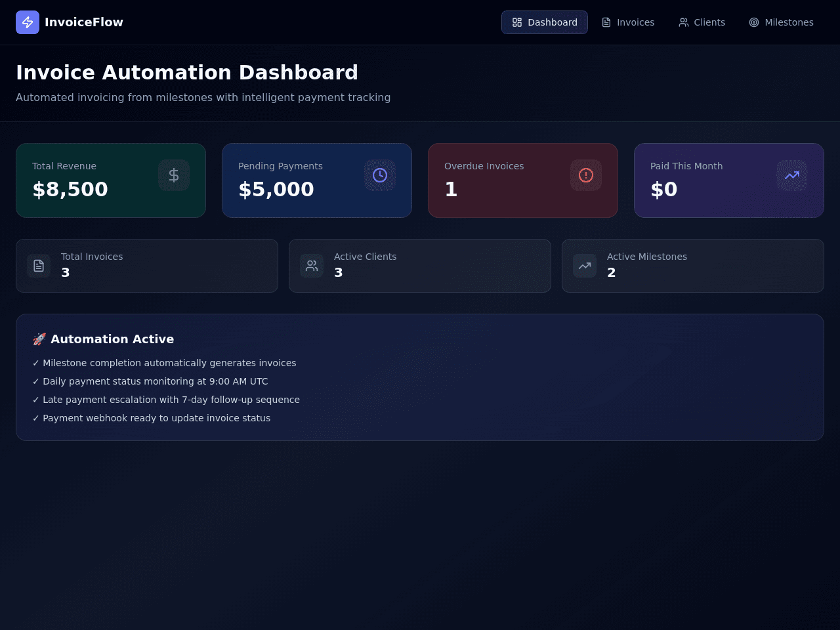
Task: Click the Total Invoices label
Action: tap(92, 257)
